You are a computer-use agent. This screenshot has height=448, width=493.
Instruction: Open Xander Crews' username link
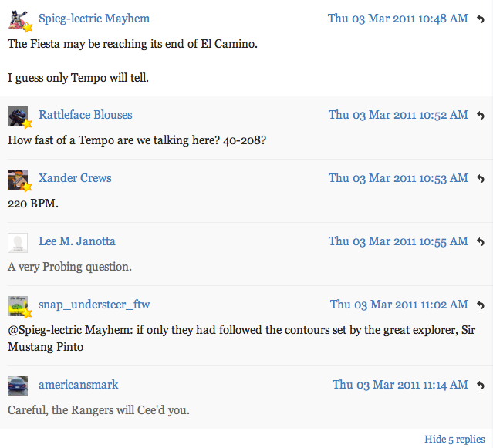click(75, 178)
